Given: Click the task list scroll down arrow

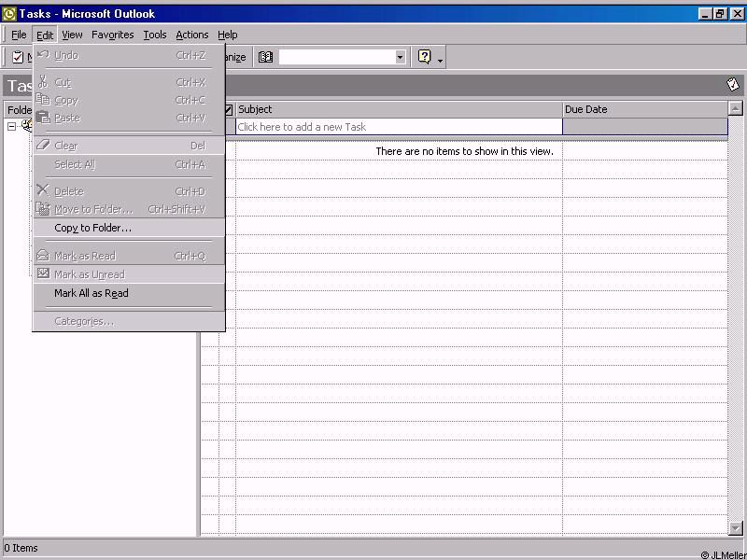Looking at the screenshot, I should click(x=736, y=528).
